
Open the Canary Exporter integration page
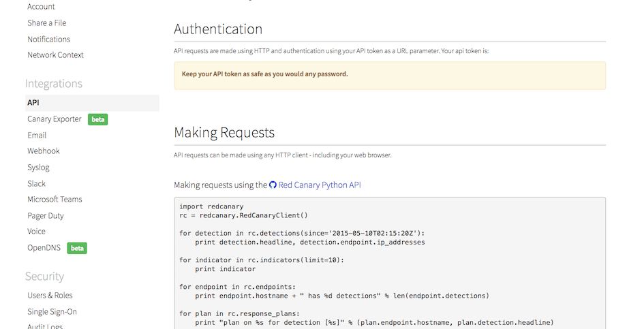[x=55, y=119]
